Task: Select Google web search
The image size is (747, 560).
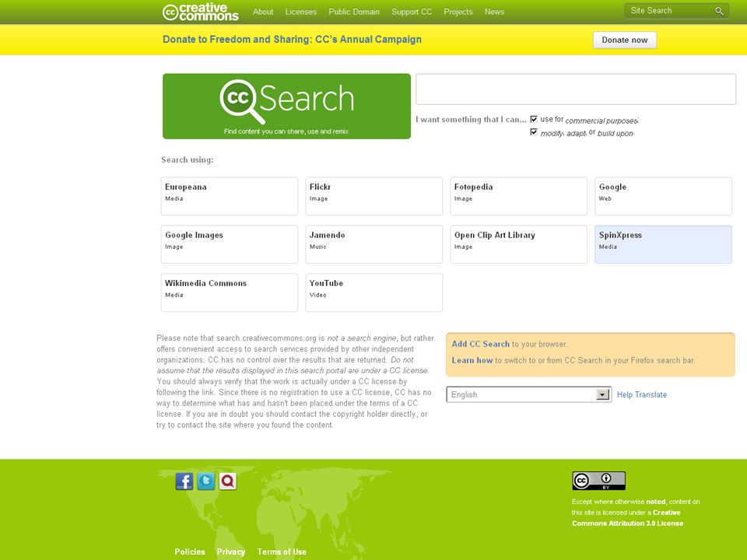Action: tap(663, 196)
